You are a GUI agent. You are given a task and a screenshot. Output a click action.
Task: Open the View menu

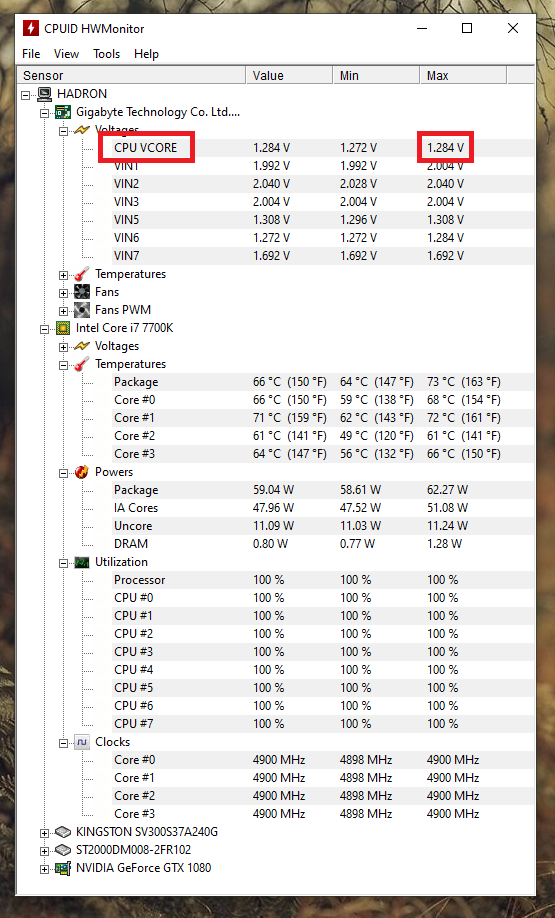tap(66, 54)
